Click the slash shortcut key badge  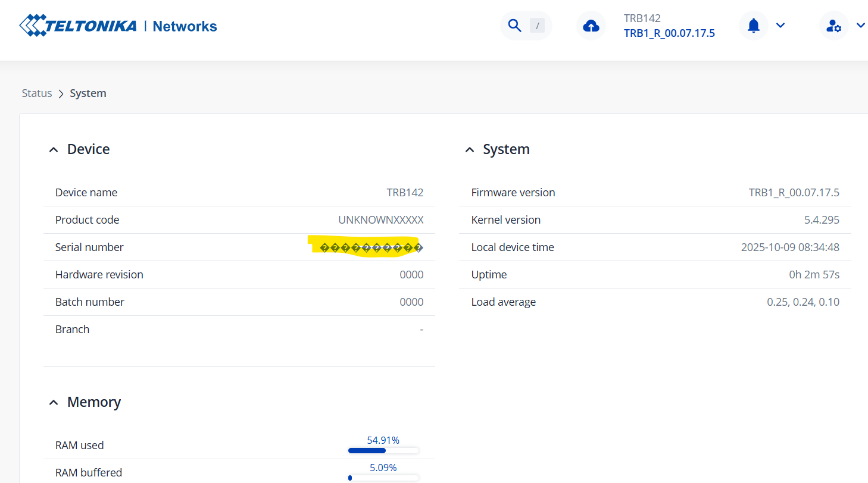coord(537,26)
